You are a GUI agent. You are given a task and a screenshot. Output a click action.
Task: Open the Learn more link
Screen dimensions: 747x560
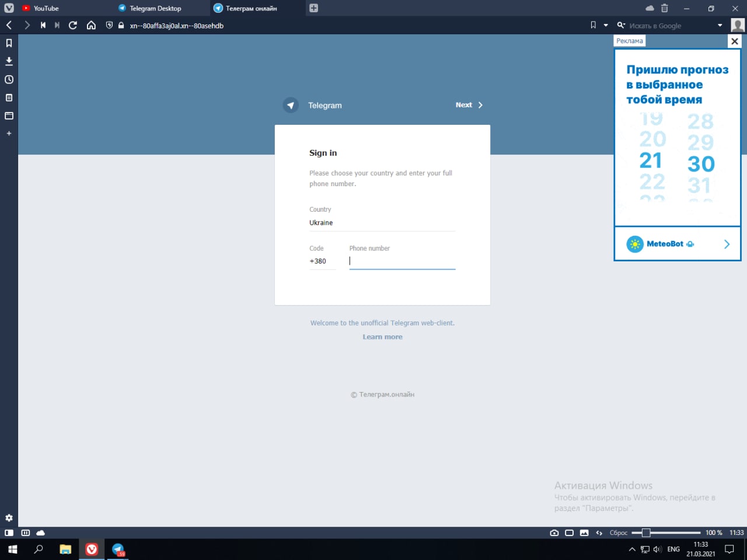tap(382, 337)
